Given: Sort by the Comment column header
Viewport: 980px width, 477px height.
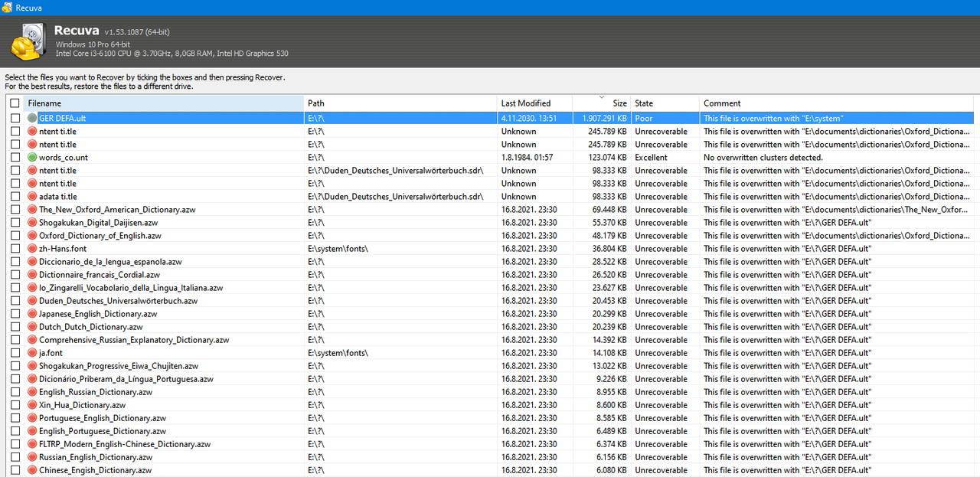Looking at the screenshot, I should click(838, 103).
